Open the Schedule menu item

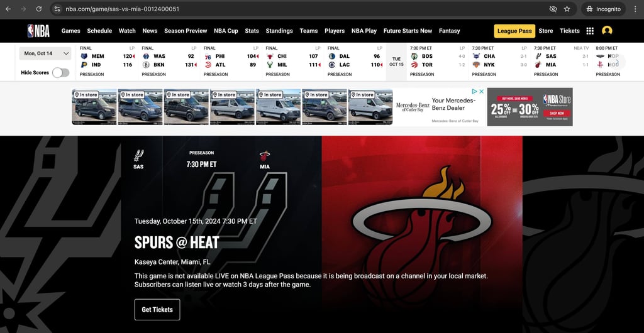99,31
